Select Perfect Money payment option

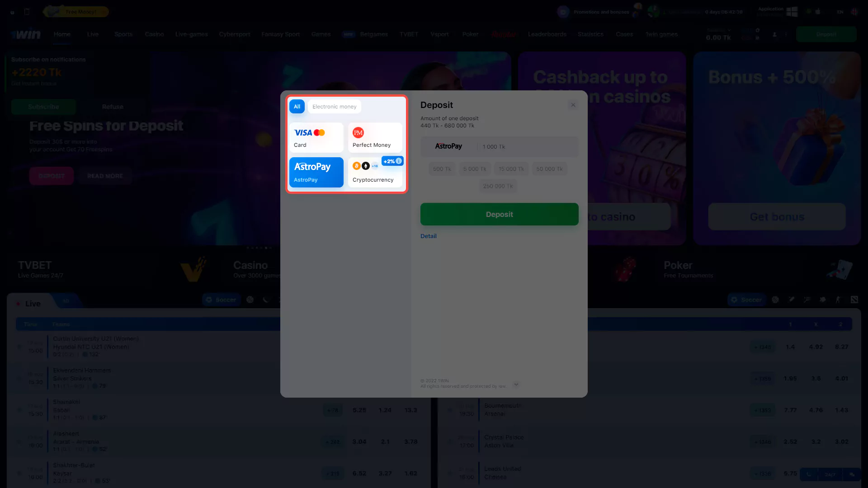point(375,137)
